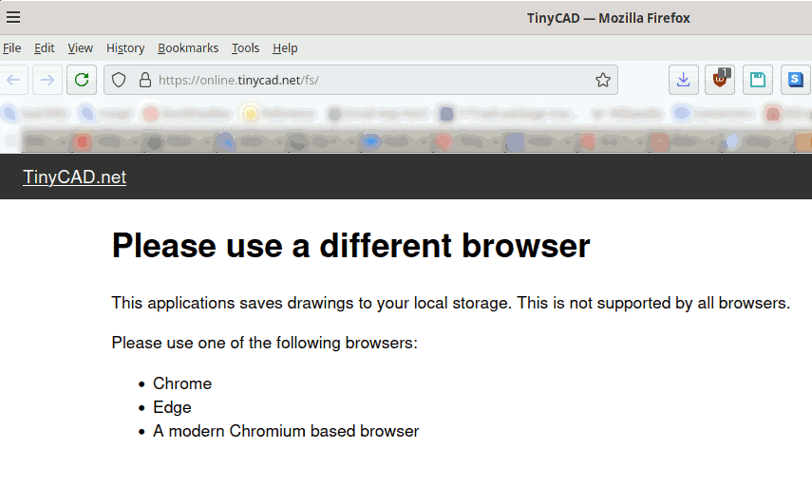
Task: Open the History menu
Action: coord(125,48)
